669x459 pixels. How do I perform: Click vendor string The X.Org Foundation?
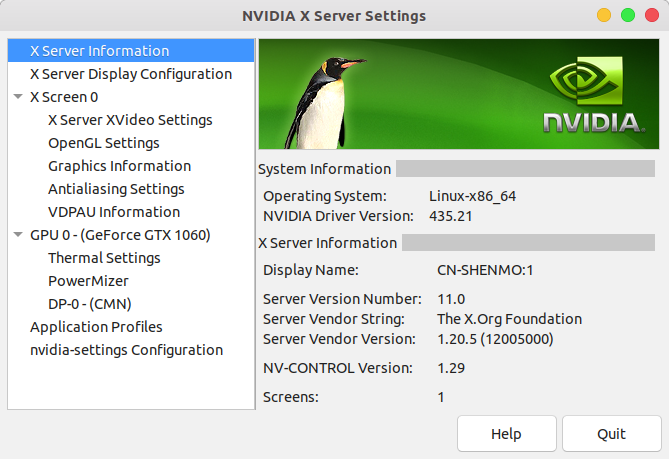coord(509,319)
